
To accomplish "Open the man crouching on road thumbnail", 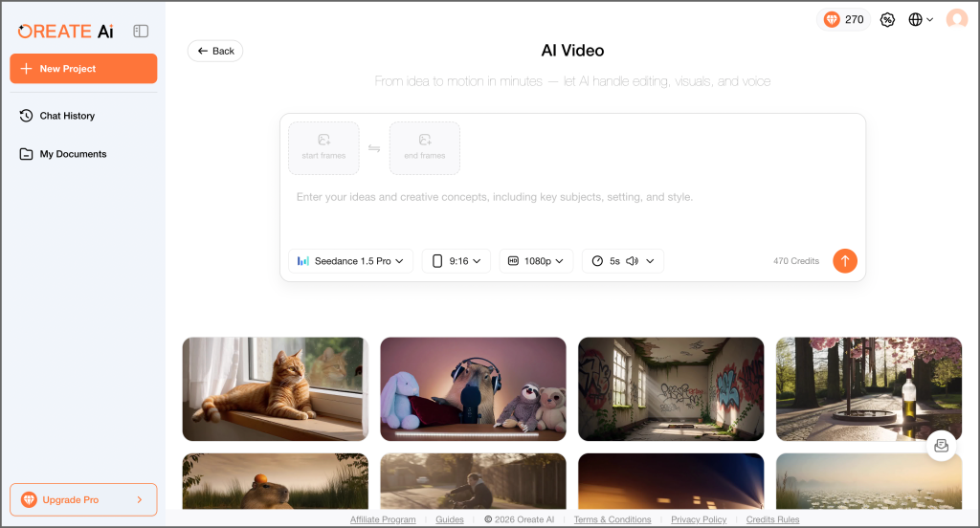I will 473,481.
